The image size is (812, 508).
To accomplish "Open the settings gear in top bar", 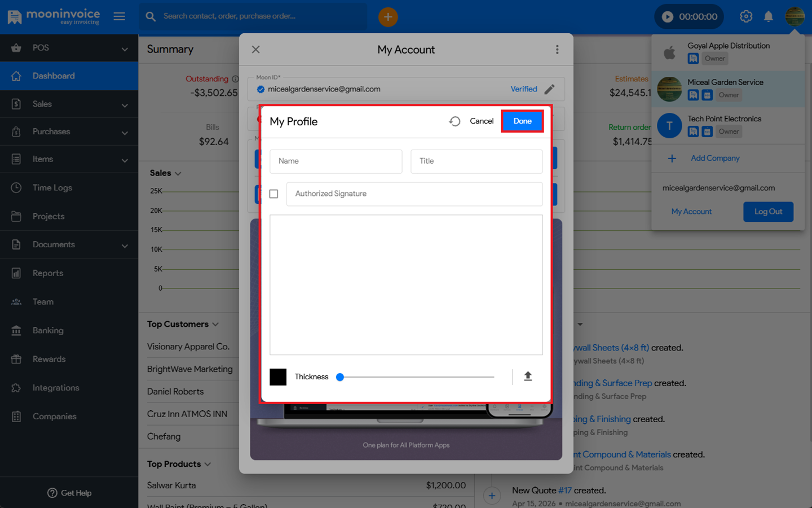I will pyautogui.click(x=745, y=17).
